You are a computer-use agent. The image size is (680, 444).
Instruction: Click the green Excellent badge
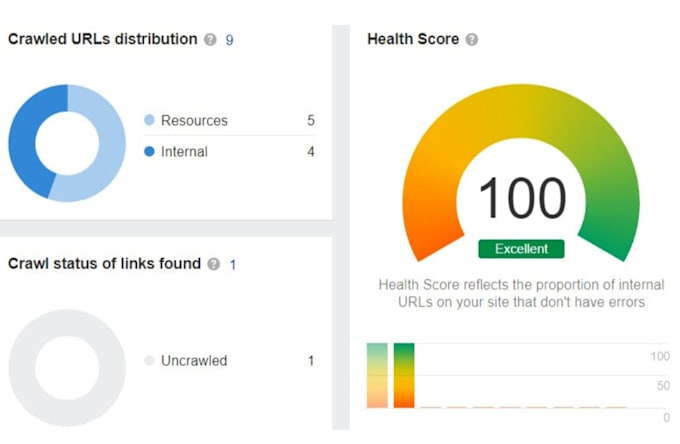coord(521,249)
